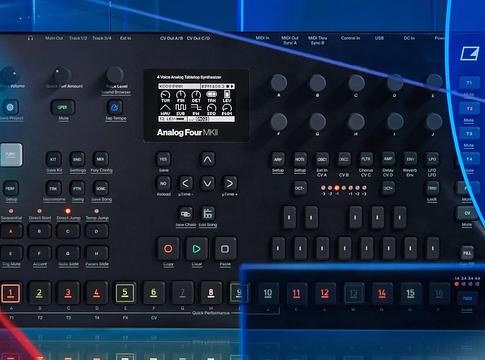Select trig key 5
485x360 pixels.
click(x=125, y=293)
